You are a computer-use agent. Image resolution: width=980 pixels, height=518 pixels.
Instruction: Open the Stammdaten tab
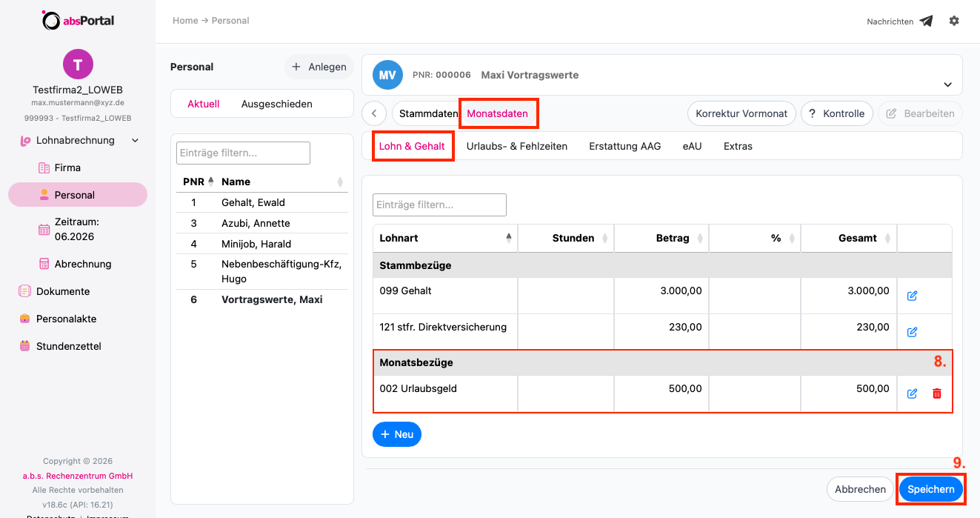click(x=428, y=113)
